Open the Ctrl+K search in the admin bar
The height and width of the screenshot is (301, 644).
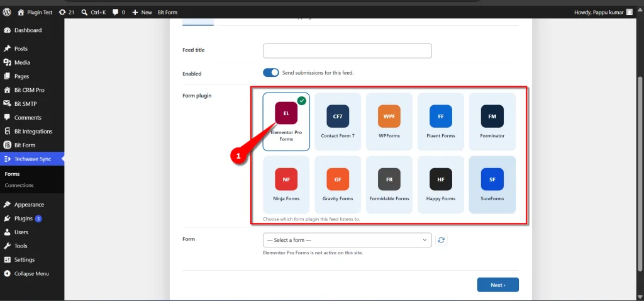(x=94, y=13)
